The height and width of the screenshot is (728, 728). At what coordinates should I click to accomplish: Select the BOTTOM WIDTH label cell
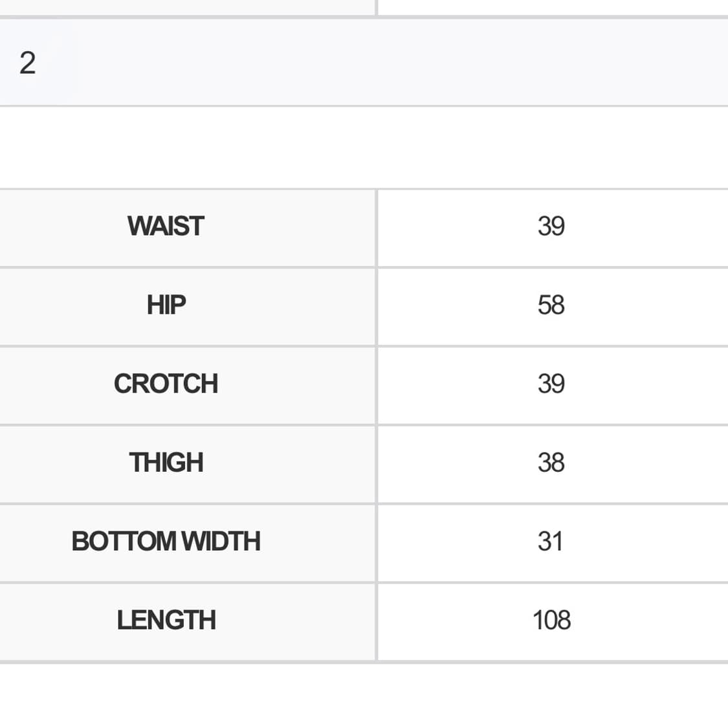pos(166,542)
